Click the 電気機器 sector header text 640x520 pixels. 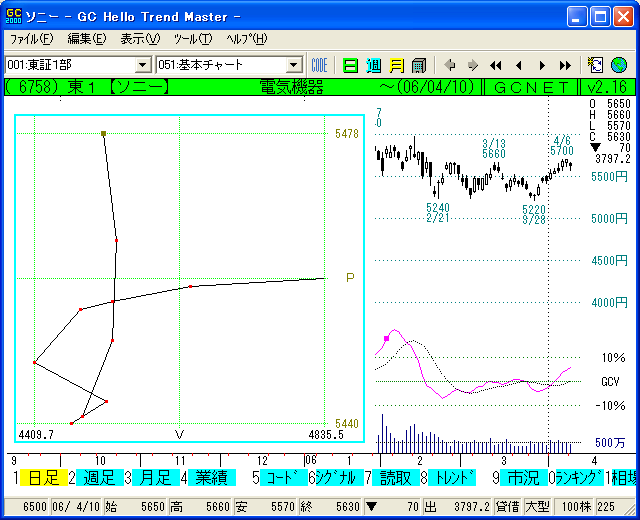pyautogui.click(x=291, y=87)
